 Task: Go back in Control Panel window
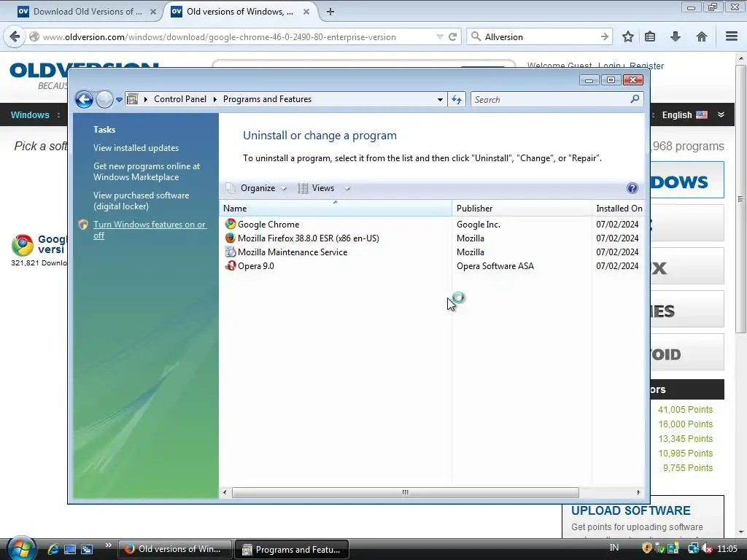coord(85,99)
